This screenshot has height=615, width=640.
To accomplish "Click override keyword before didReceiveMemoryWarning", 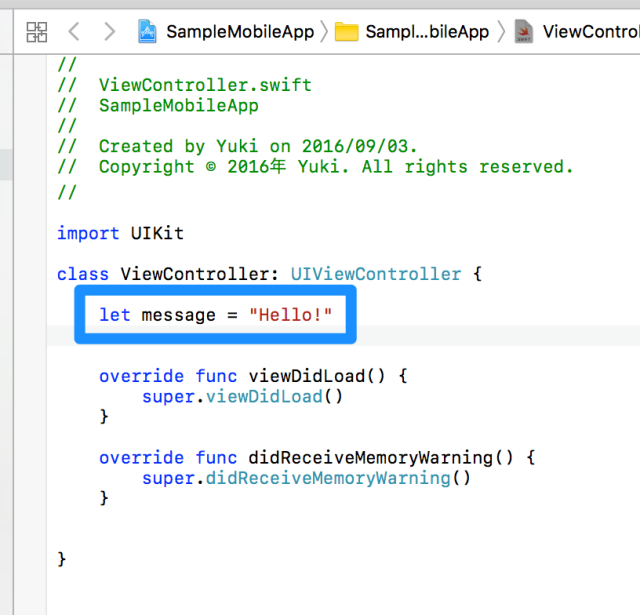I will click(x=142, y=457).
